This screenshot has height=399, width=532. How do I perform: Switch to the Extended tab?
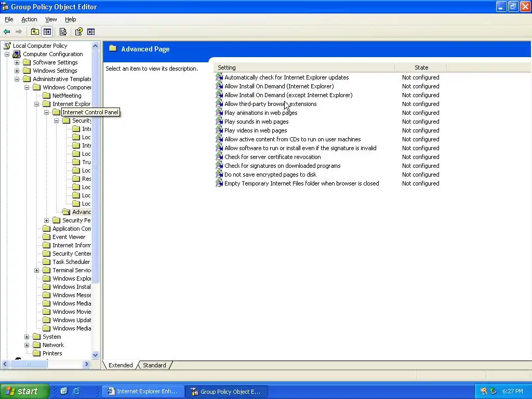tap(121, 365)
